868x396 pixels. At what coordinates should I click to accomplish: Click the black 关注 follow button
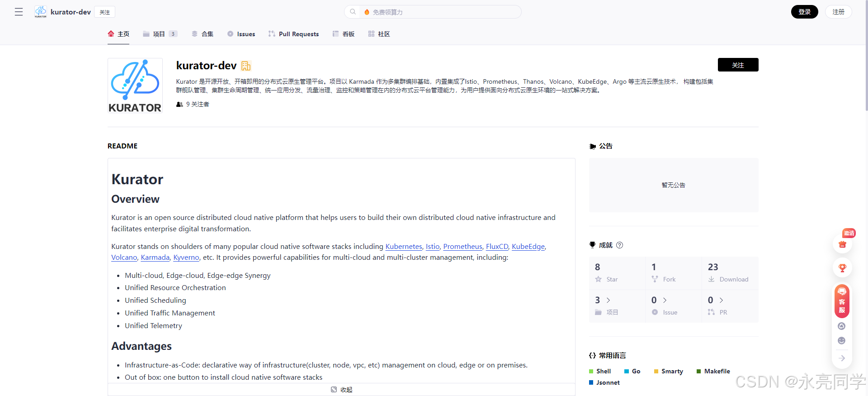738,65
